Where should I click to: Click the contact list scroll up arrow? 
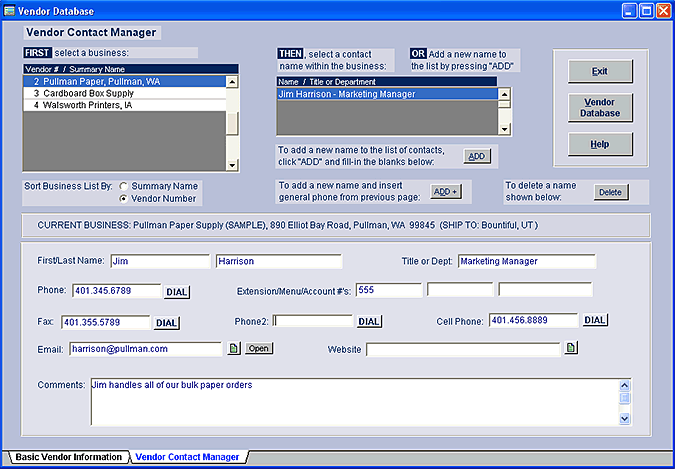point(505,94)
